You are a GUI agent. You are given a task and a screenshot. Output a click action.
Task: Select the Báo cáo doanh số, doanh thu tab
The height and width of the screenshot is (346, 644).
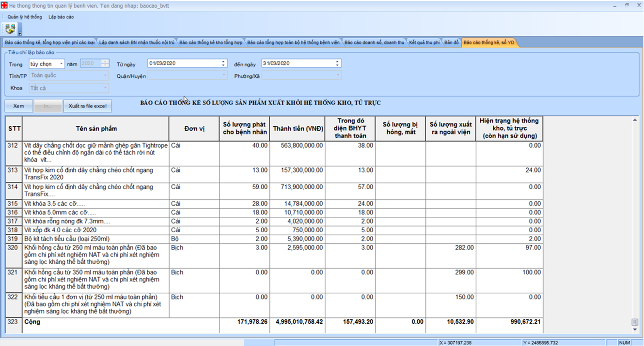point(374,43)
